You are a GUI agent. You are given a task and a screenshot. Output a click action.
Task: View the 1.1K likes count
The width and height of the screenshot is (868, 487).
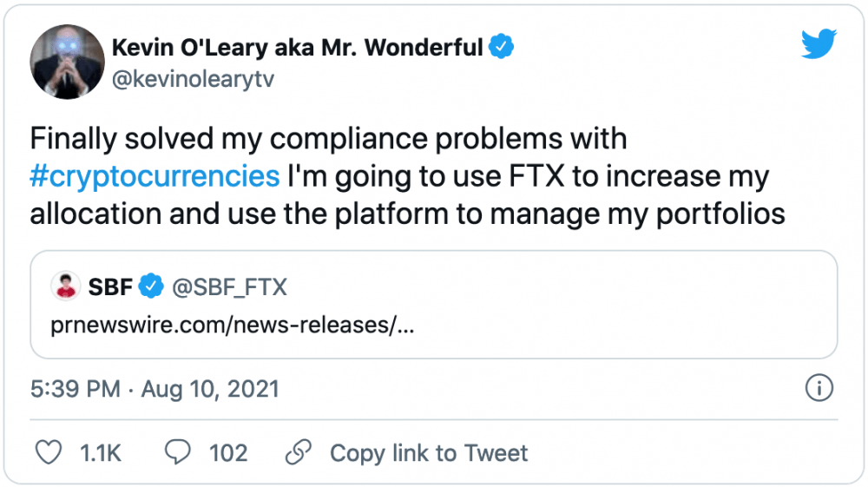tap(101, 453)
